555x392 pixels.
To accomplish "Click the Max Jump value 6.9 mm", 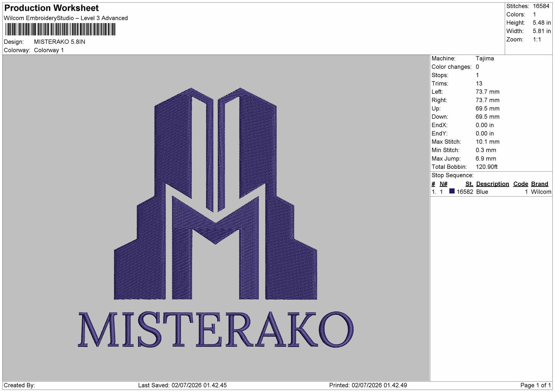I will [x=486, y=159].
